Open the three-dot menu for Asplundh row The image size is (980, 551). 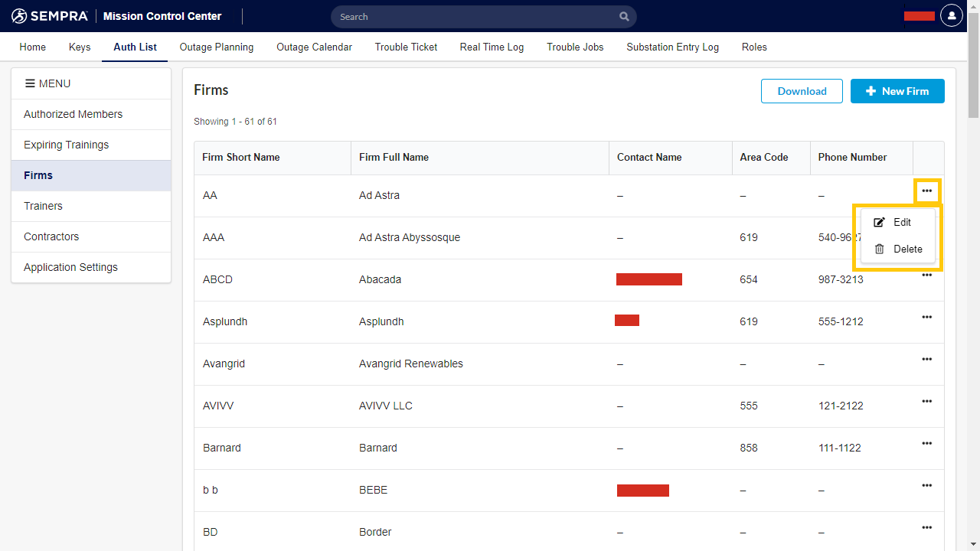coord(926,317)
